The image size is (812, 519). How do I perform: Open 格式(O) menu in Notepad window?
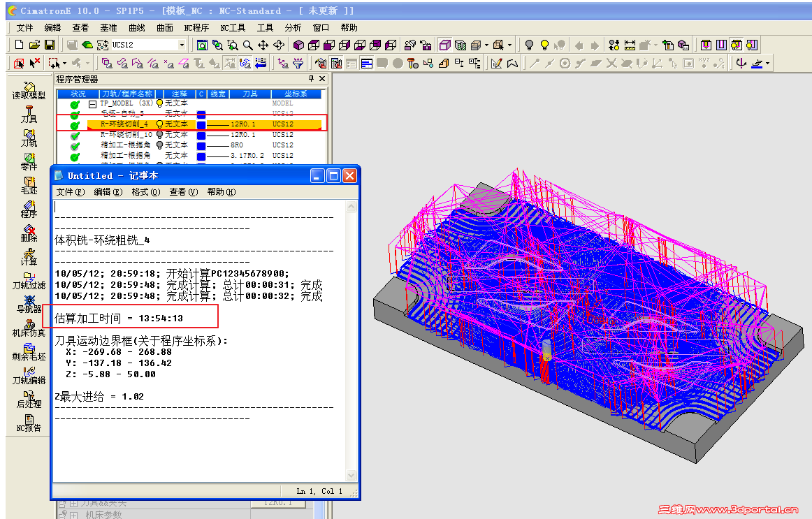(x=145, y=192)
